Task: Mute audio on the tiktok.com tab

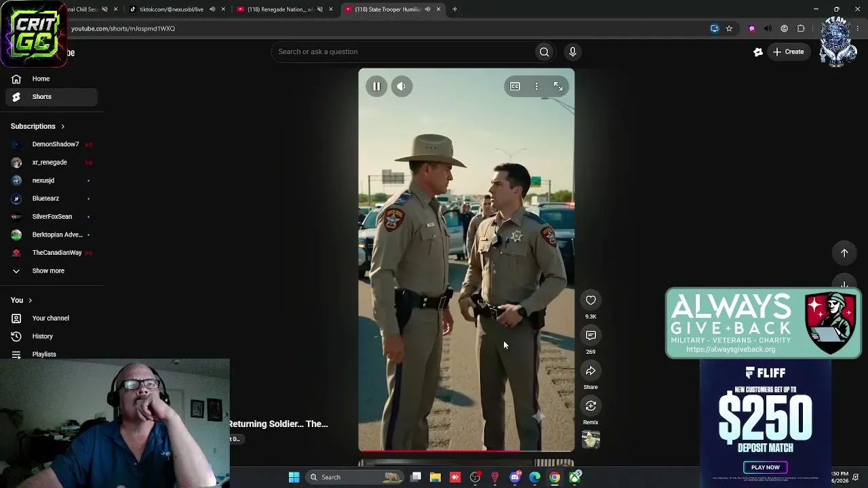Action: (x=212, y=9)
